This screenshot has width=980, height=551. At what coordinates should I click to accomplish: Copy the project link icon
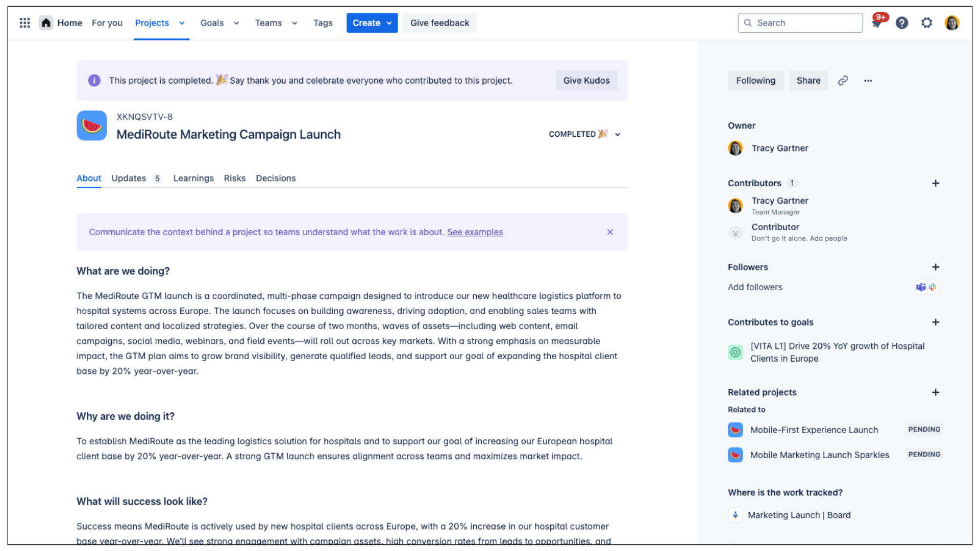tap(843, 80)
